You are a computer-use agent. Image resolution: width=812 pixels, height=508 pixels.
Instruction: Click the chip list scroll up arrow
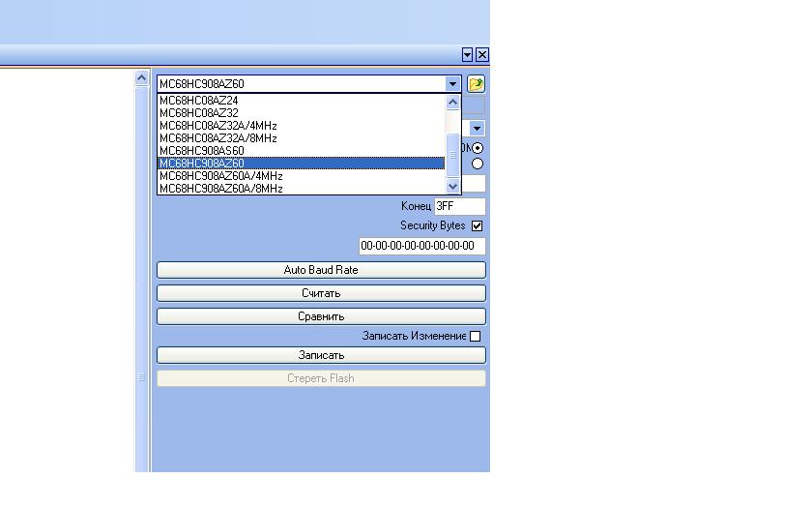click(452, 103)
